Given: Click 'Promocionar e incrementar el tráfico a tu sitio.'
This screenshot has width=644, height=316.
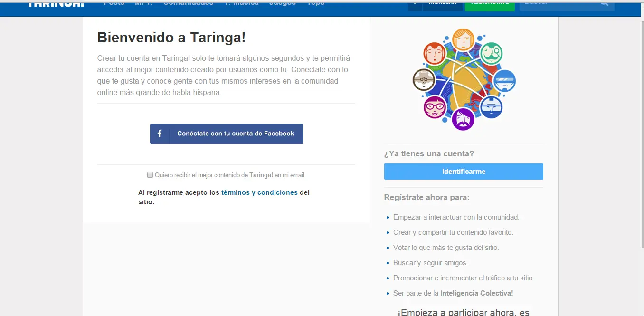Looking at the screenshot, I should pyautogui.click(x=464, y=278).
